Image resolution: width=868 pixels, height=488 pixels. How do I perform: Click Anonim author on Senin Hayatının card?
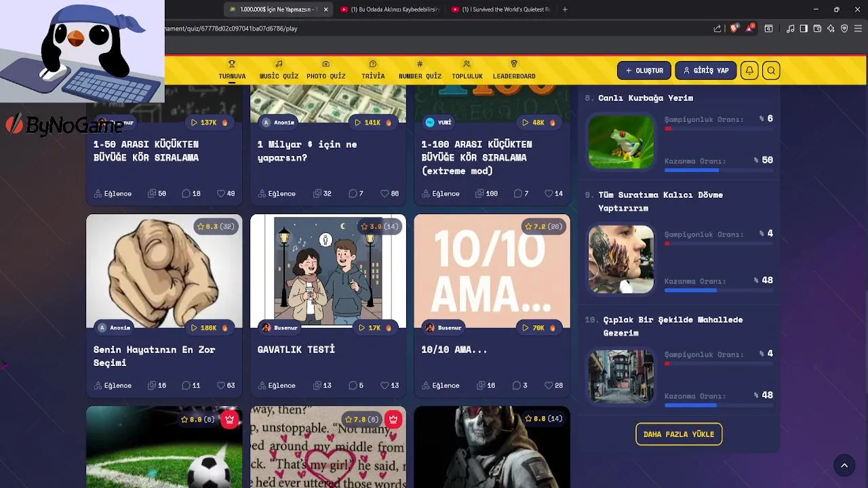click(x=114, y=327)
